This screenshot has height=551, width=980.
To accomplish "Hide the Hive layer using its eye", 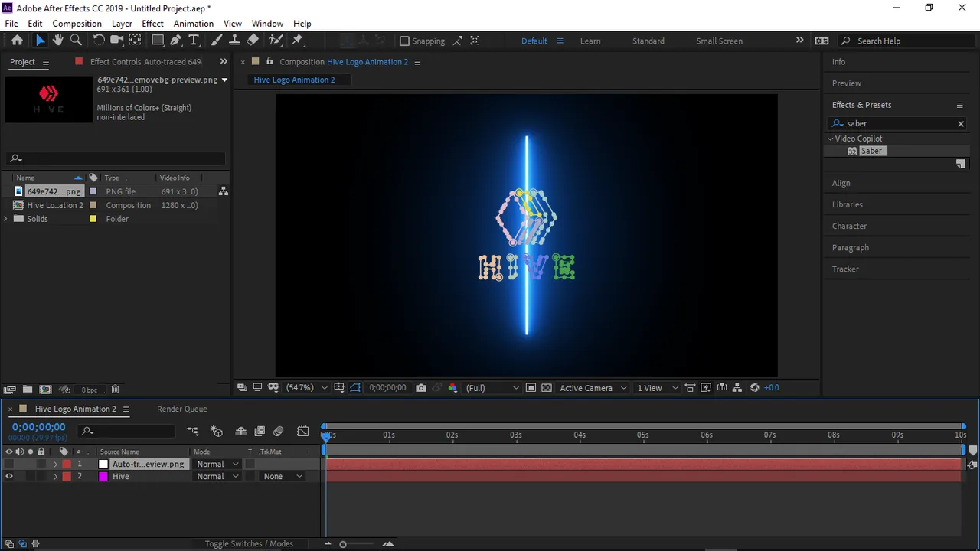I will pos(9,476).
